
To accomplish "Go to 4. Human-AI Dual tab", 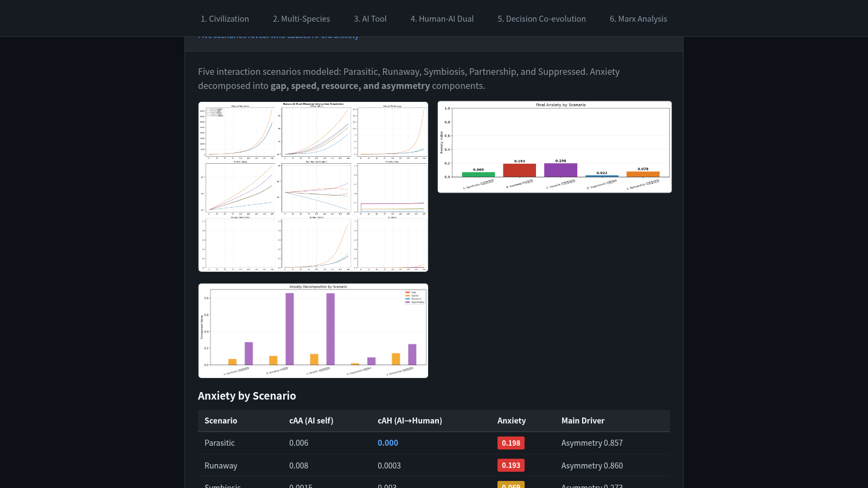I will [x=442, y=18].
